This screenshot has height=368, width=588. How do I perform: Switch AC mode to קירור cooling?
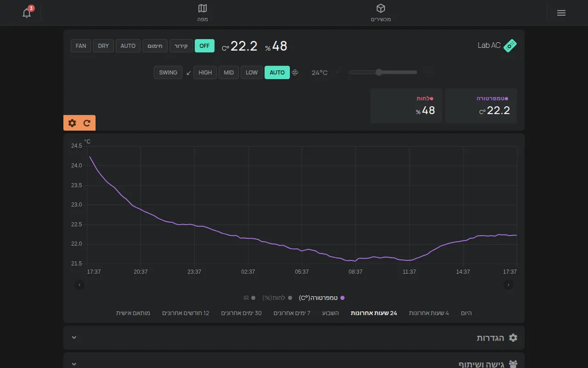pos(181,46)
